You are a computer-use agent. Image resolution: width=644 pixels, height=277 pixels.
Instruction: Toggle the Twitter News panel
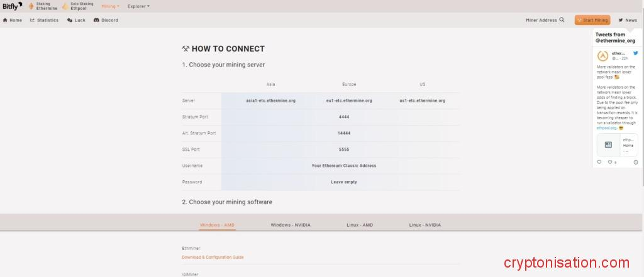[627, 20]
